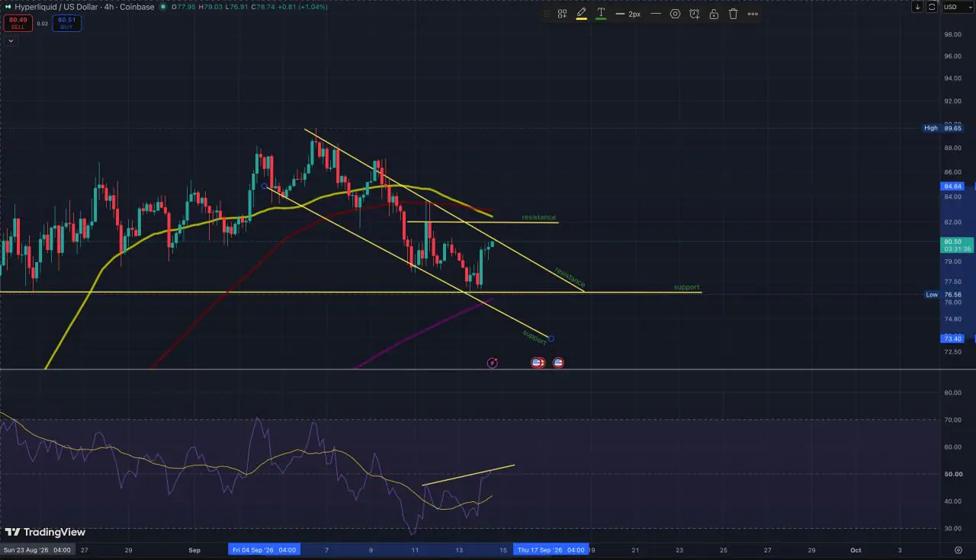Add alert on drawing clock icon
976x560 pixels.
click(695, 14)
